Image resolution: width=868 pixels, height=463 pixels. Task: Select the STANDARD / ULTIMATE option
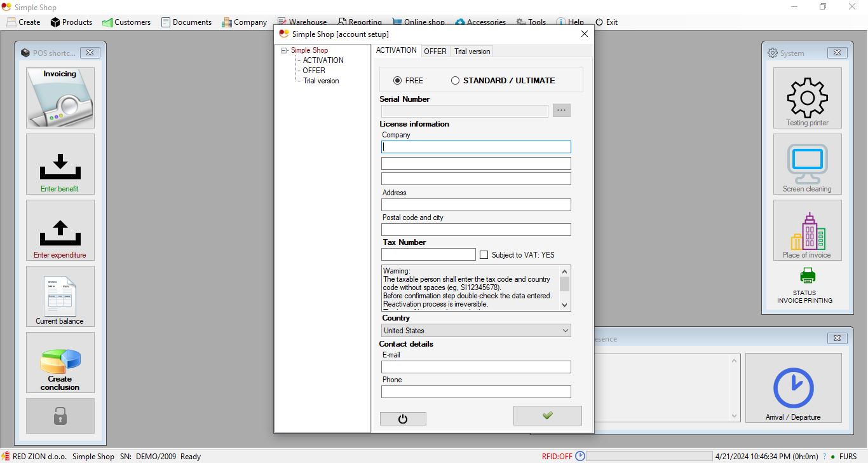(503, 81)
